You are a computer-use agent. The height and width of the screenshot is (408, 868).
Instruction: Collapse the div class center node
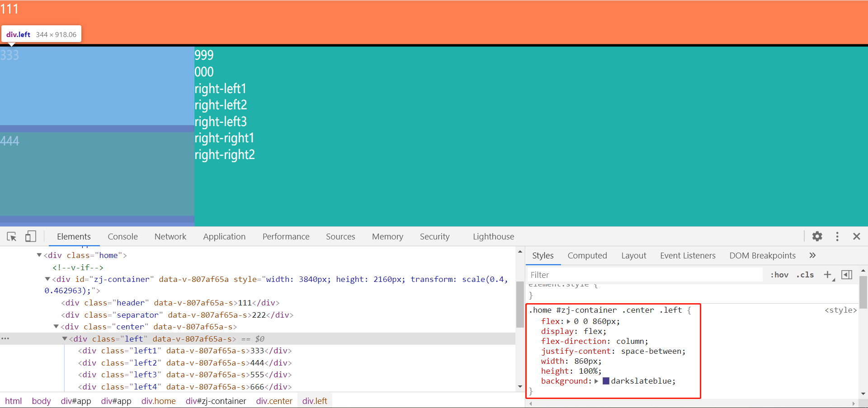click(x=56, y=326)
